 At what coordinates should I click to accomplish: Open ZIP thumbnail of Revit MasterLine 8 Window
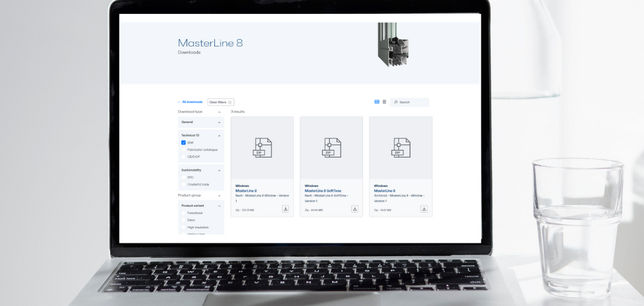262,148
